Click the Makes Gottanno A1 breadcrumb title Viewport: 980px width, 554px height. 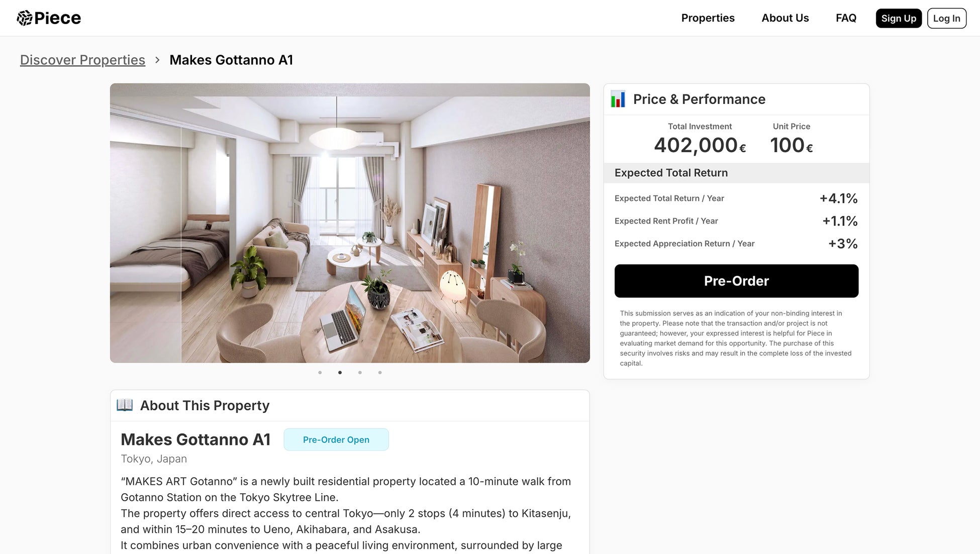(231, 60)
